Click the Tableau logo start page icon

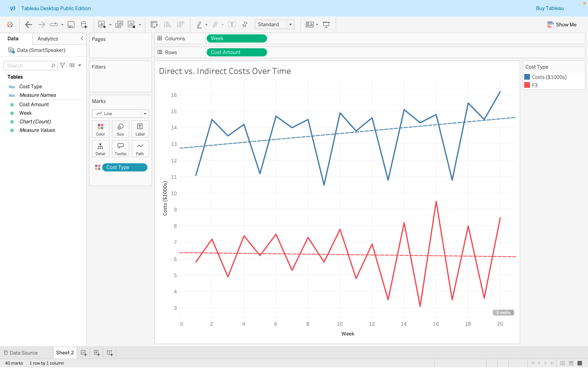[10, 25]
